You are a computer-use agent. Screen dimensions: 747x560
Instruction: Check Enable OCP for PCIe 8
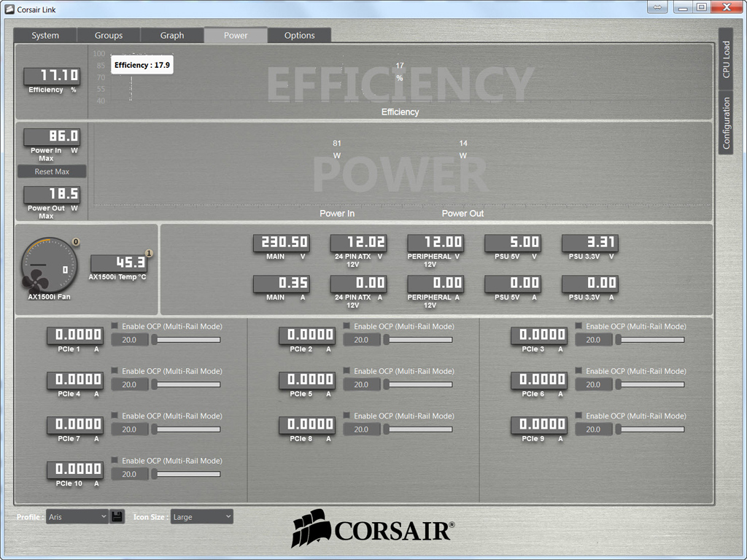pos(347,415)
